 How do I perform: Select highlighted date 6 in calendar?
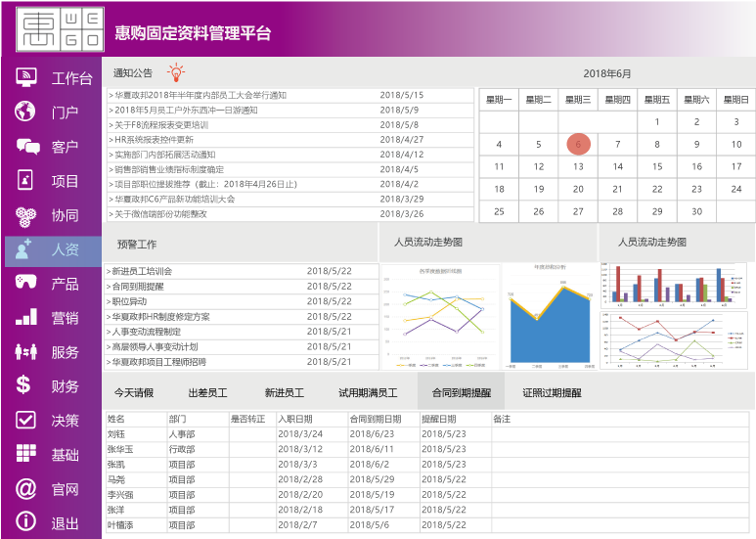[x=578, y=144]
